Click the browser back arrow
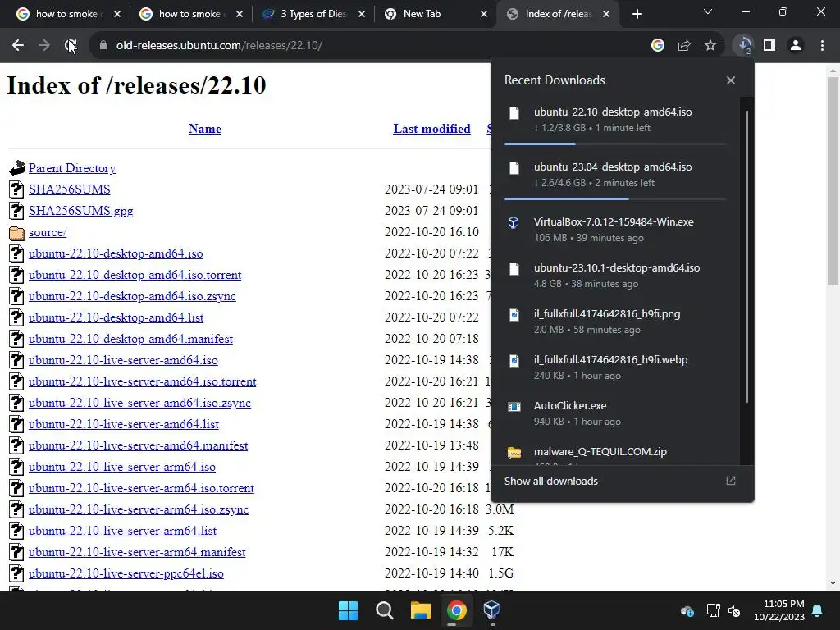 18,46
